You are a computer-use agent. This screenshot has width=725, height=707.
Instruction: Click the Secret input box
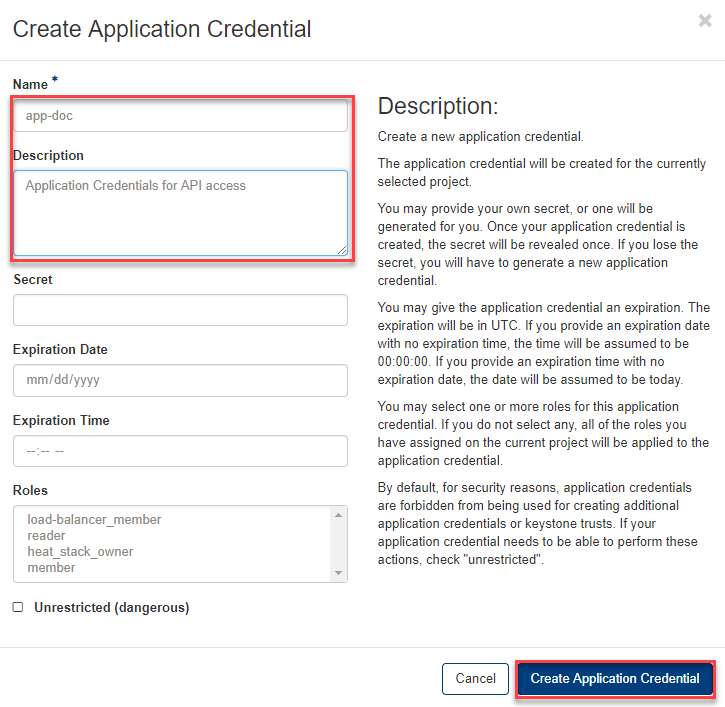180,310
